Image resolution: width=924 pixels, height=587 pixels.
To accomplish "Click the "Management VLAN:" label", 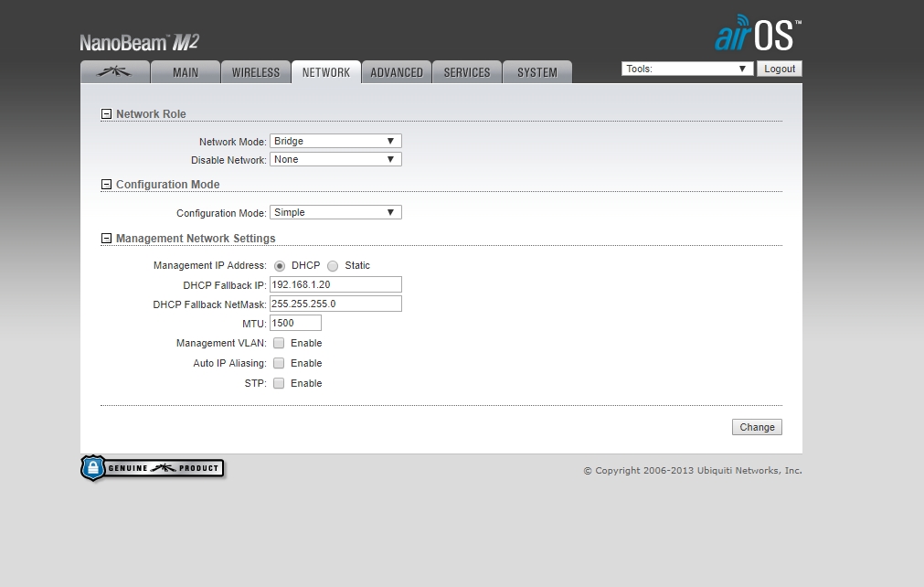I will coord(221,343).
